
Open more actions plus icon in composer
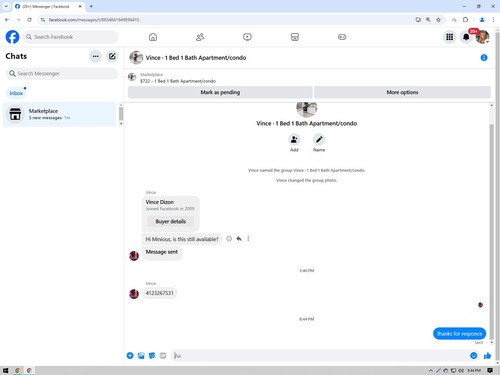130,356
